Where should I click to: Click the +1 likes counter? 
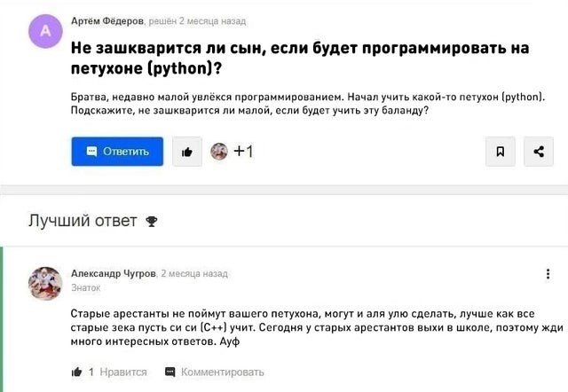(243, 152)
